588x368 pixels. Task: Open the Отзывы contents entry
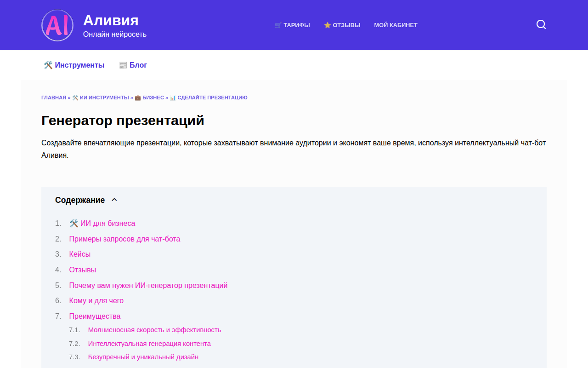82,270
